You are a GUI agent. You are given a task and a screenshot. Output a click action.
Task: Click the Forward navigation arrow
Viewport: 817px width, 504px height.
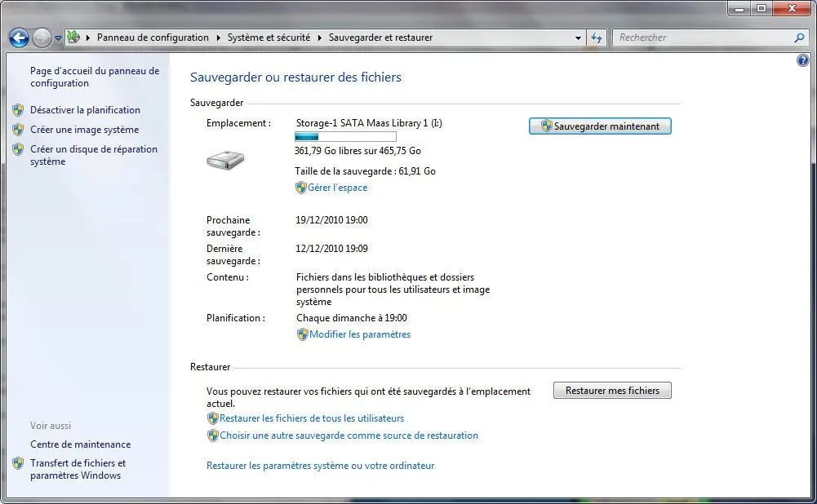click(42, 38)
